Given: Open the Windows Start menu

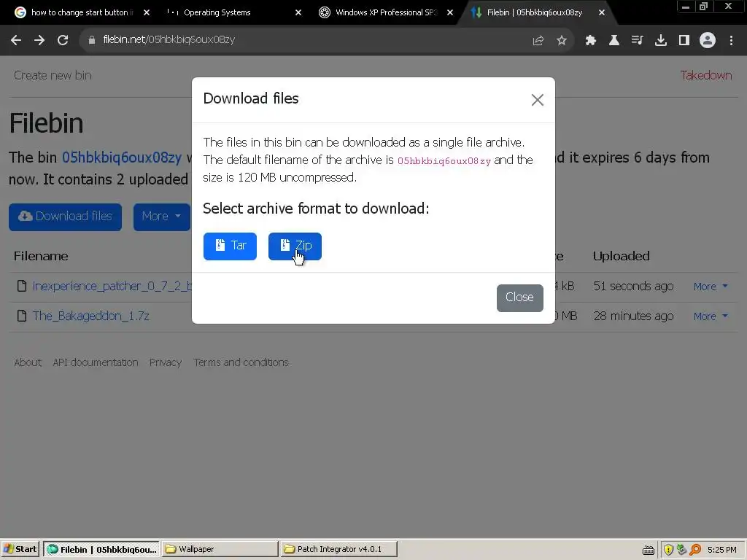Looking at the screenshot, I should click(x=20, y=549).
